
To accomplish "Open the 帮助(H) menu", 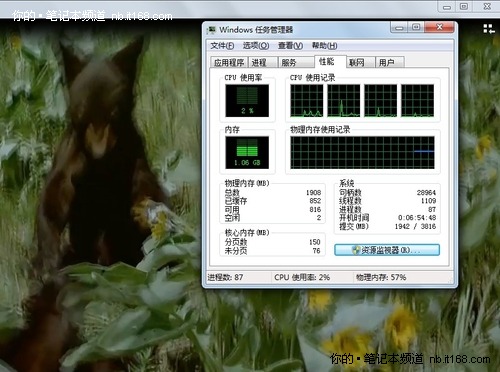I will coord(324,46).
